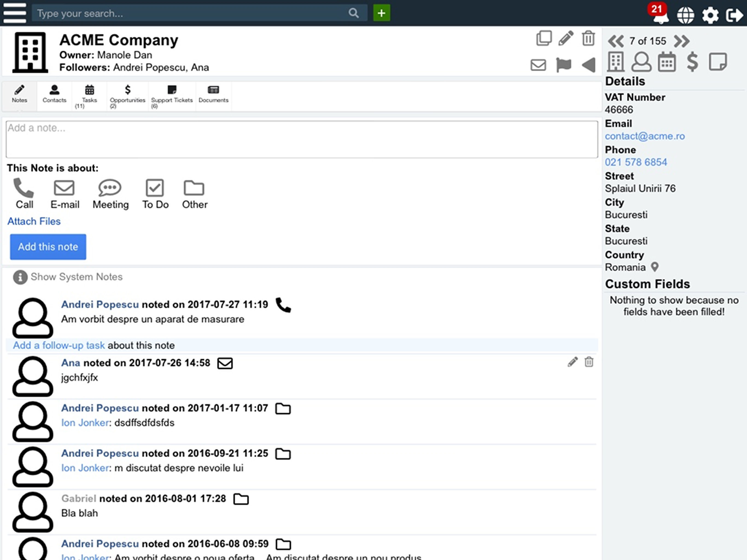Click the left-pointing triangle collapse icon
Screen dimensions: 747x560
[589, 65]
